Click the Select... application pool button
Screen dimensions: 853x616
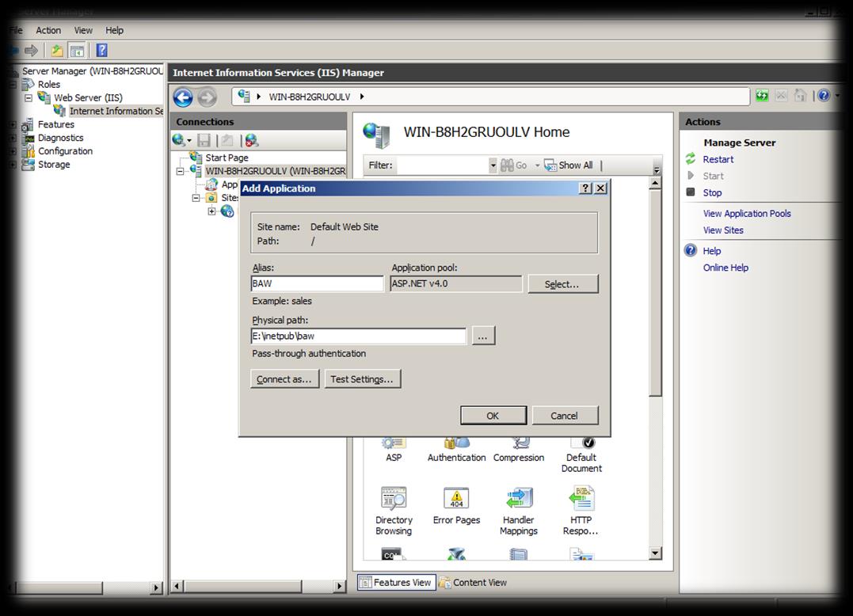point(563,283)
